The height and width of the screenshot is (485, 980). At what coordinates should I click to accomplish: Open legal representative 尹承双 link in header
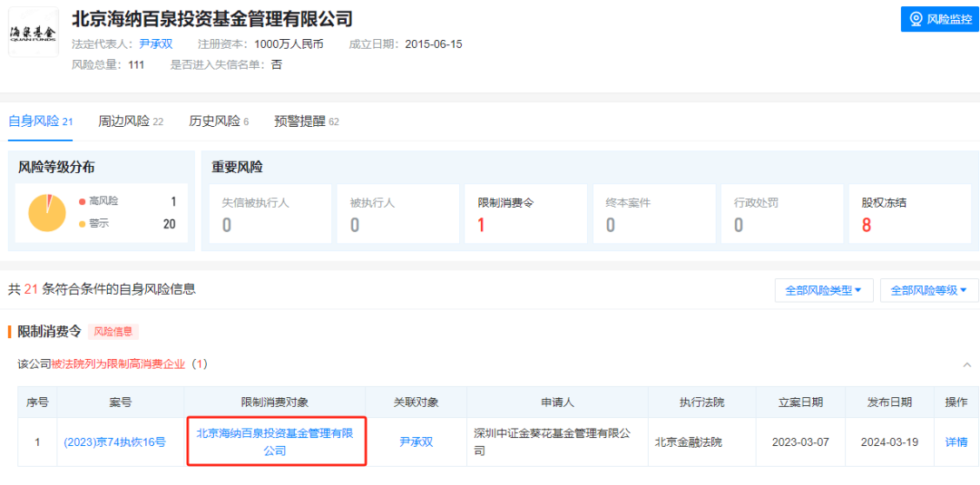155,44
